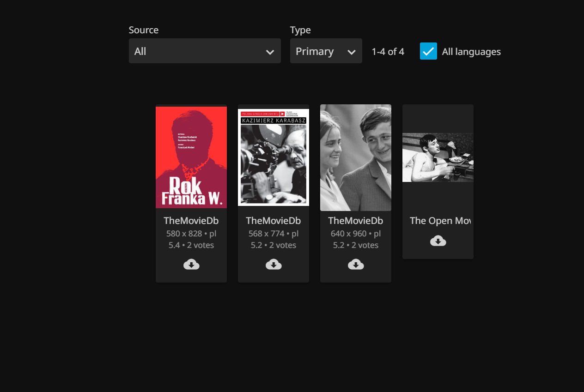Select the smiling couple photo thumbnail
This screenshot has width=584, height=392.
[356, 157]
